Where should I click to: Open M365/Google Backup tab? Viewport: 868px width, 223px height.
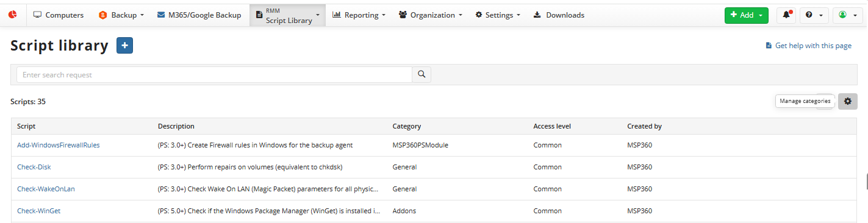[199, 15]
